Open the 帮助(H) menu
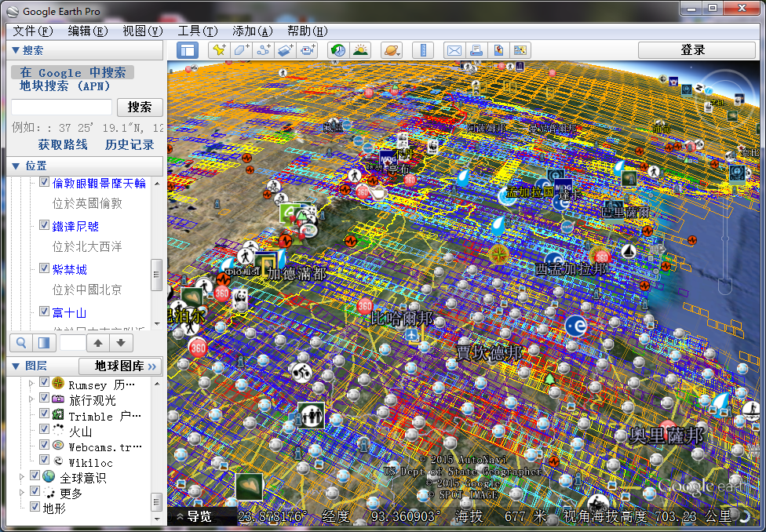 (x=308, y=31)
